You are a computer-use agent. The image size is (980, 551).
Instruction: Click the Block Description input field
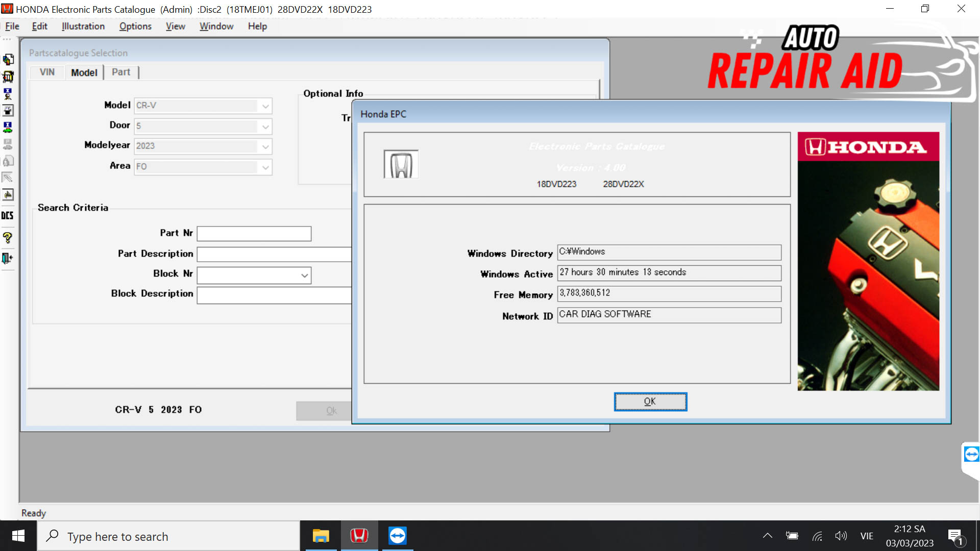(275, 294)
